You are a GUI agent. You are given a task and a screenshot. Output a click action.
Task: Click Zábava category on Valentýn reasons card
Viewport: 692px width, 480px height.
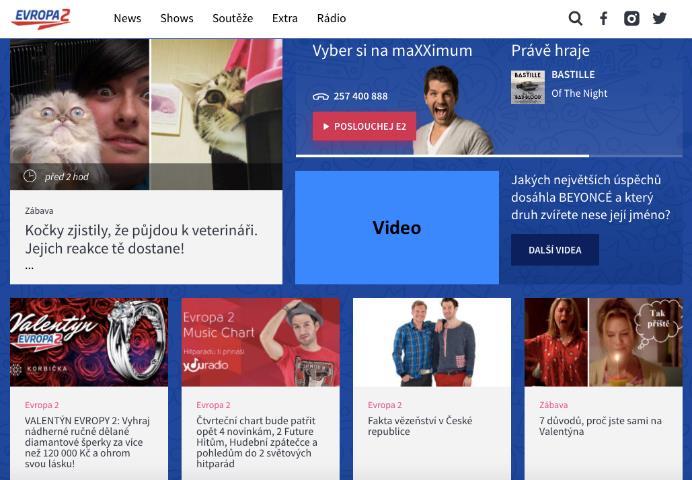[x=553, y=405]
